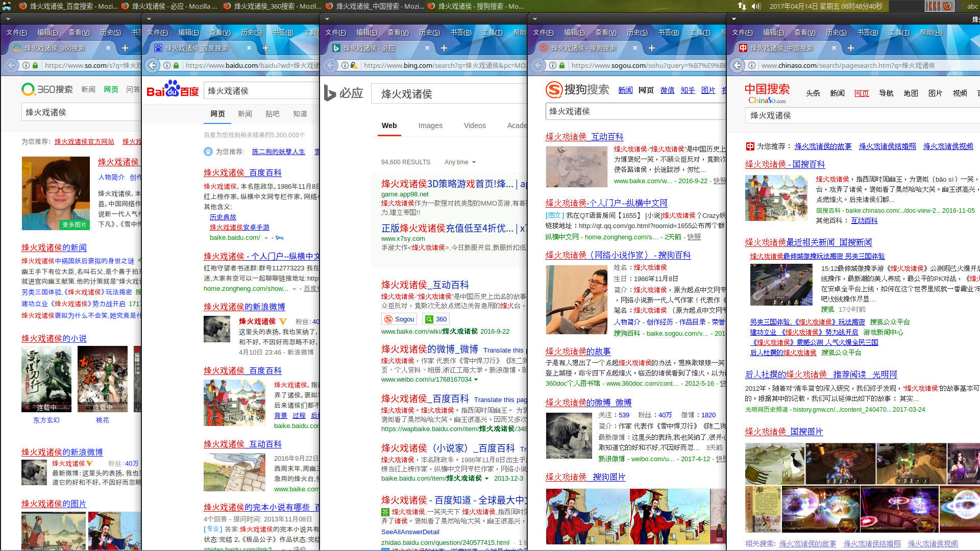The image size is (980, 551).
Task: Click the abc input method indicator
Action: coord(972,6)
